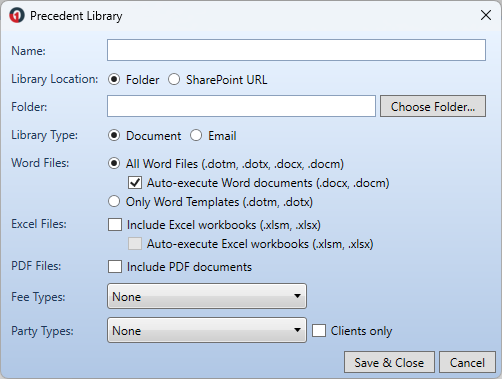The width and height of the screenshot is (502, 379).
Task: Enable Include Excel workbooks
Action: point(115,225)
